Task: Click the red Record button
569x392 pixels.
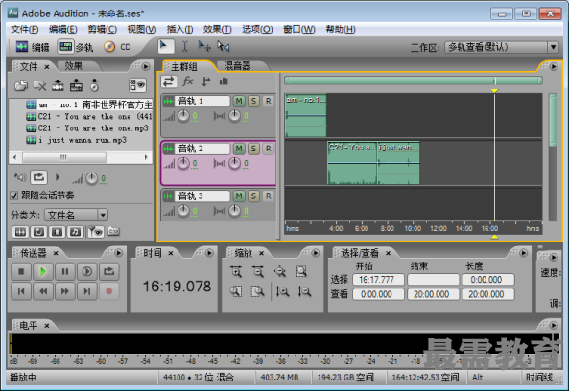Action: (108, 291)
